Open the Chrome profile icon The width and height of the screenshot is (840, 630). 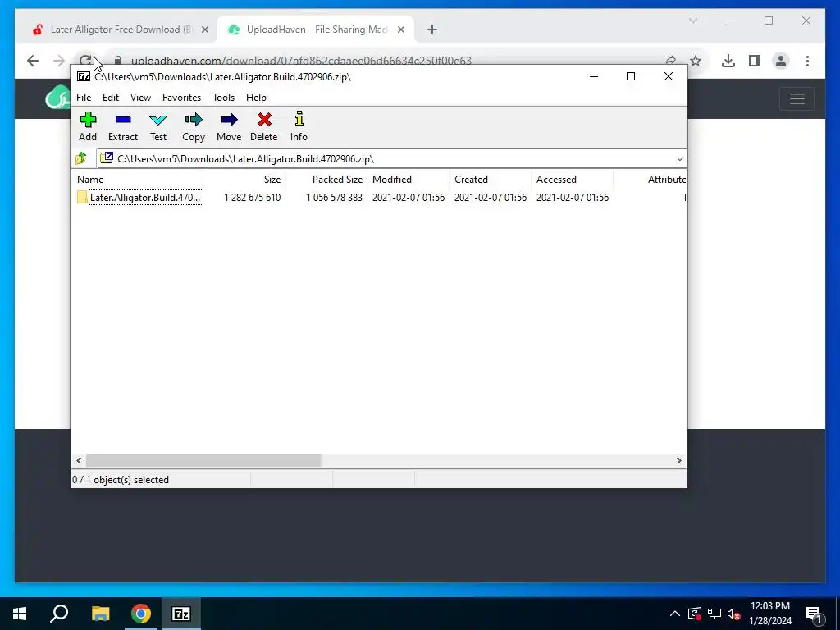[x=781, y=61]
